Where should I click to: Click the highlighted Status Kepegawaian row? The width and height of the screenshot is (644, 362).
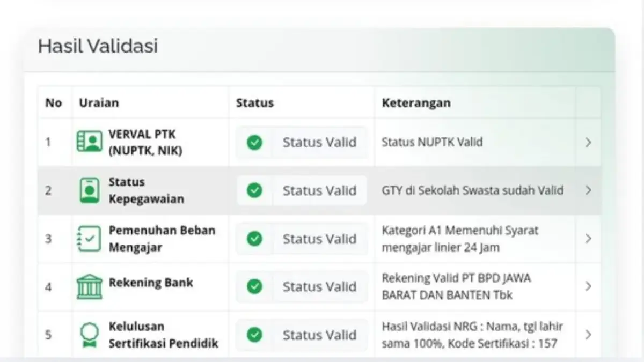[322, 190]
